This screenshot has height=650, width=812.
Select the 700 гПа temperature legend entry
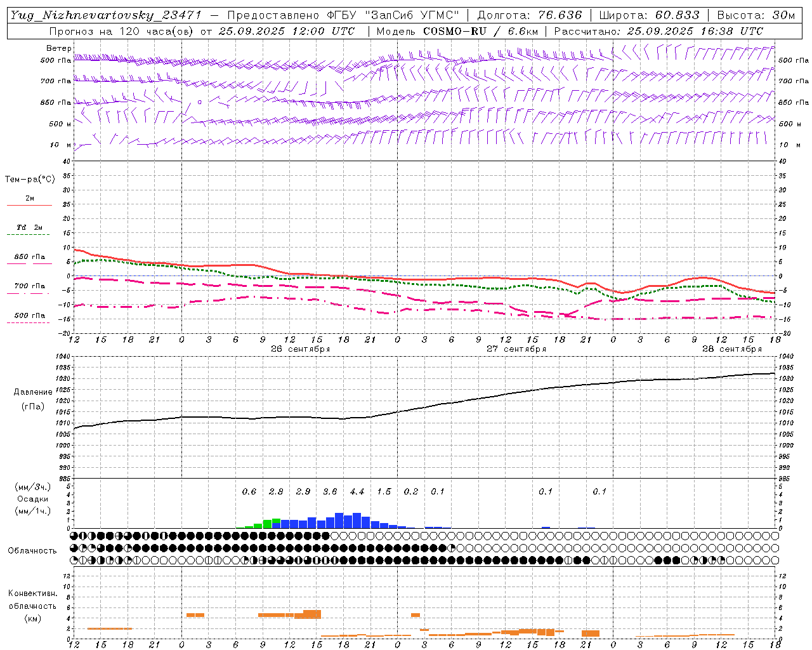(30, 286)
